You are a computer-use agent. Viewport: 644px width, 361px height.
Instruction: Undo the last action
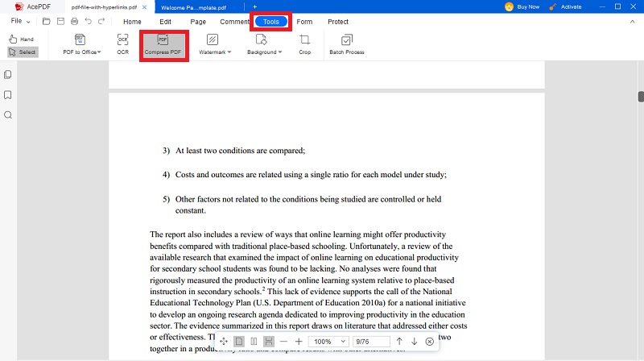(89, 22)
